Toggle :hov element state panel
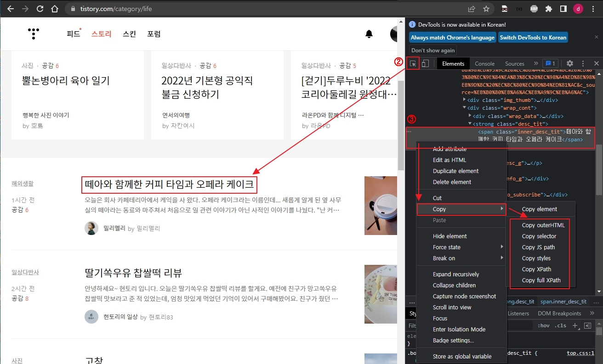 click(544, 325)
